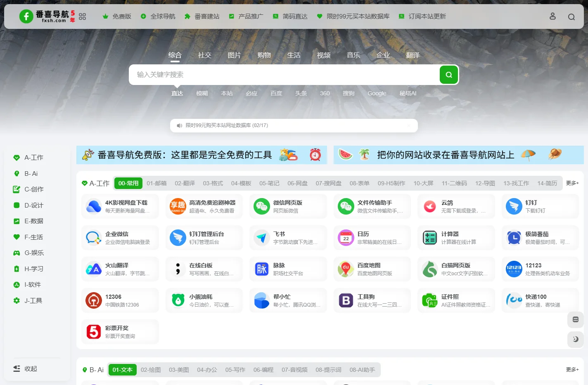Open the 计算器 calculator icon
Viewport: 588px width, 385px height.
click(x=430, y=238)
